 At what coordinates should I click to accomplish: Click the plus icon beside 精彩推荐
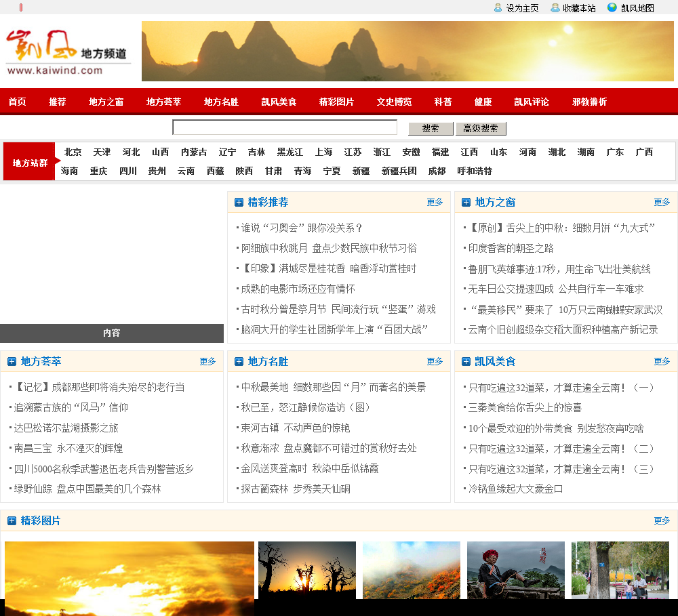tap(239, 203)
